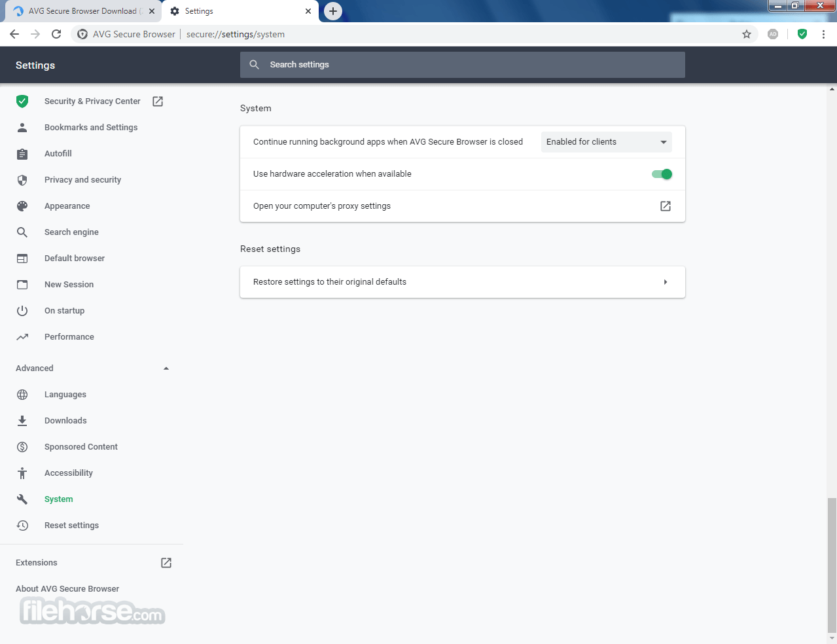The height and width of the screenshot is (644, 837).
Task: Click the address bar URL secure://settings/system
Action: point(236,34)
